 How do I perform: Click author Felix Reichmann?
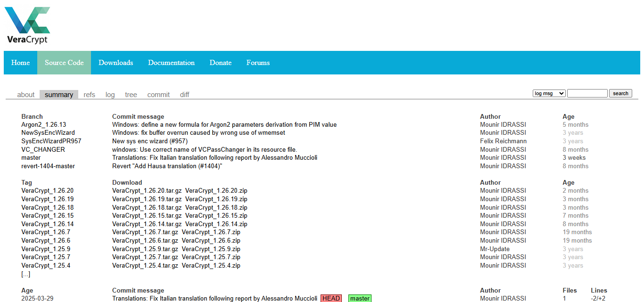[x=503, y=141]
